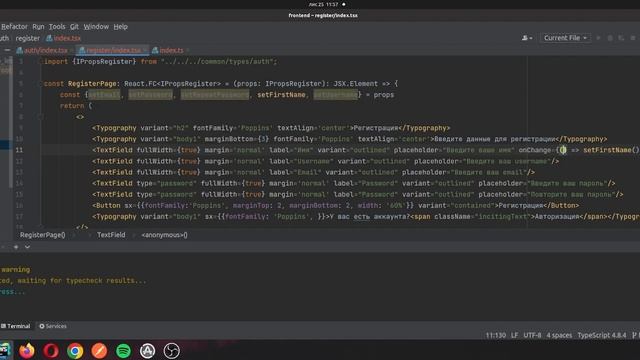Open the Software Updater from the dock
The image size is (640, 360).
coord(147,351)
